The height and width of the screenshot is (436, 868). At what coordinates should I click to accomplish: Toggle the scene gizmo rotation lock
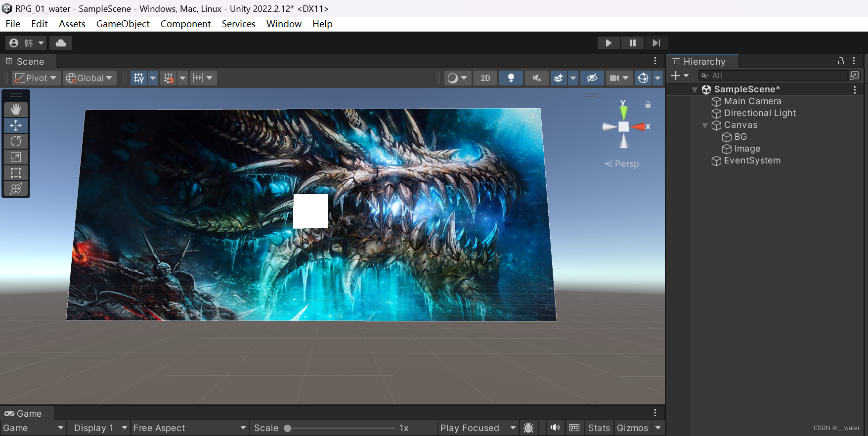[x=648, y=105]
